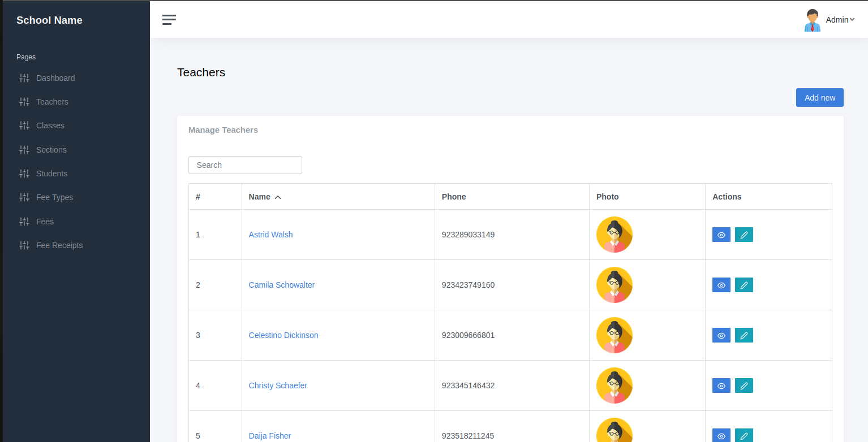Edit Daija Fisher using the pencil button
This screenshot has height=442, width=868.
point(744,436)
